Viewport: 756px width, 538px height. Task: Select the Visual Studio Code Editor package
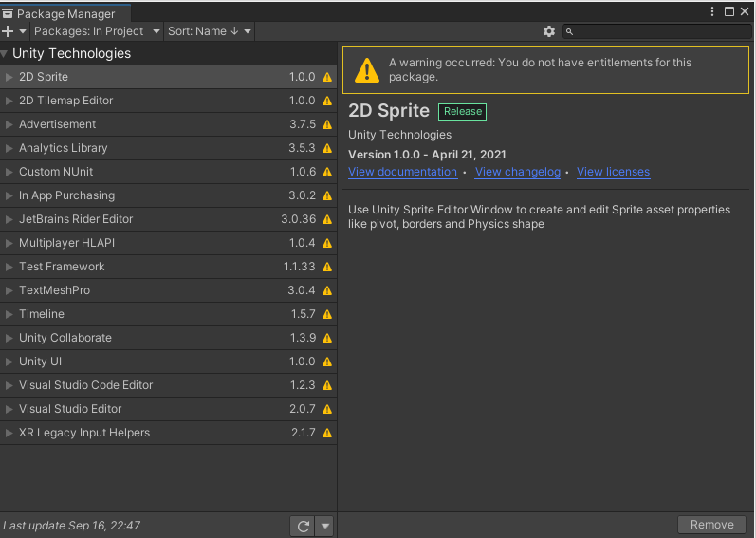(168, 385)
